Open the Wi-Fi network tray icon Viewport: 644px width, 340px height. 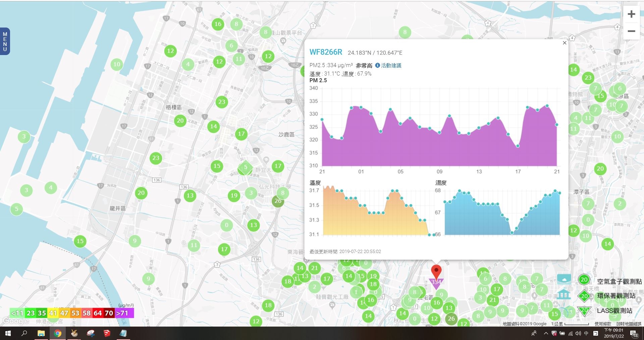(571, 333)
